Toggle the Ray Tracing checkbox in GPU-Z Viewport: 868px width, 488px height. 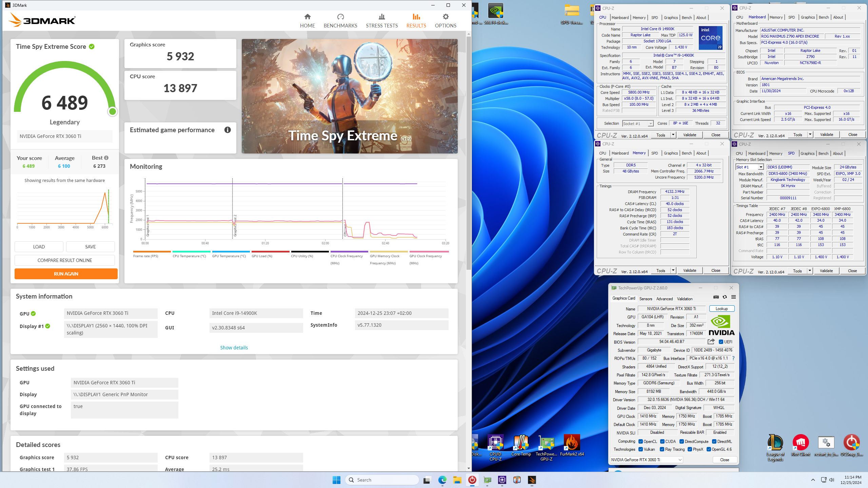click(x=662, y=449)
